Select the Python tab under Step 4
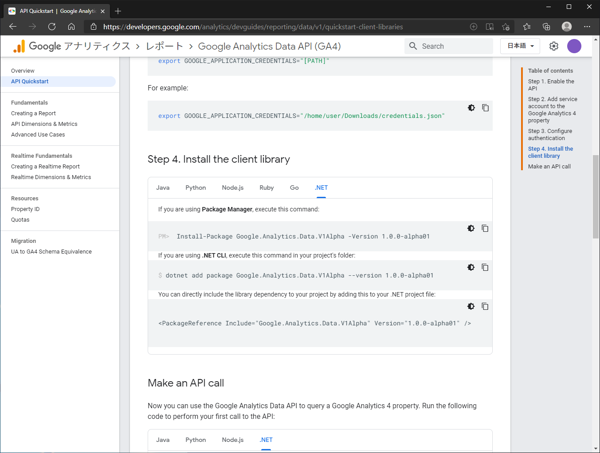This screenshot has width=600, height=453. point(196,188)
